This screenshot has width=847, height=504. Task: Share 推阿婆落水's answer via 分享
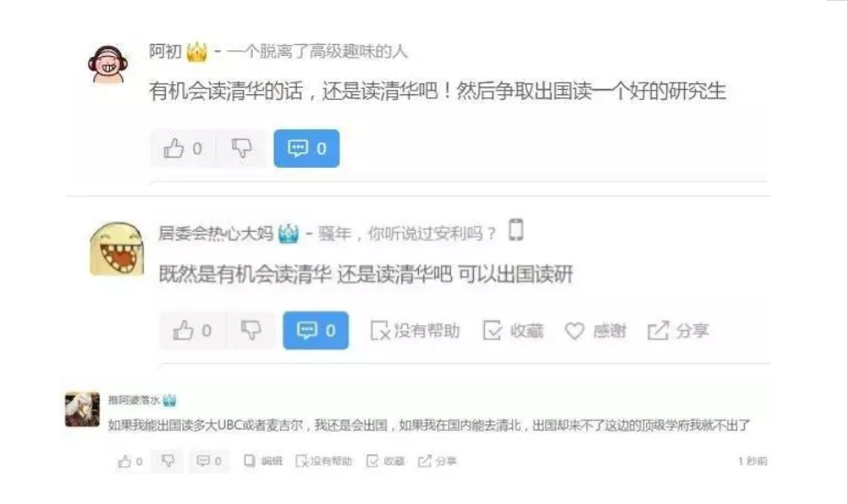point(437,461)
